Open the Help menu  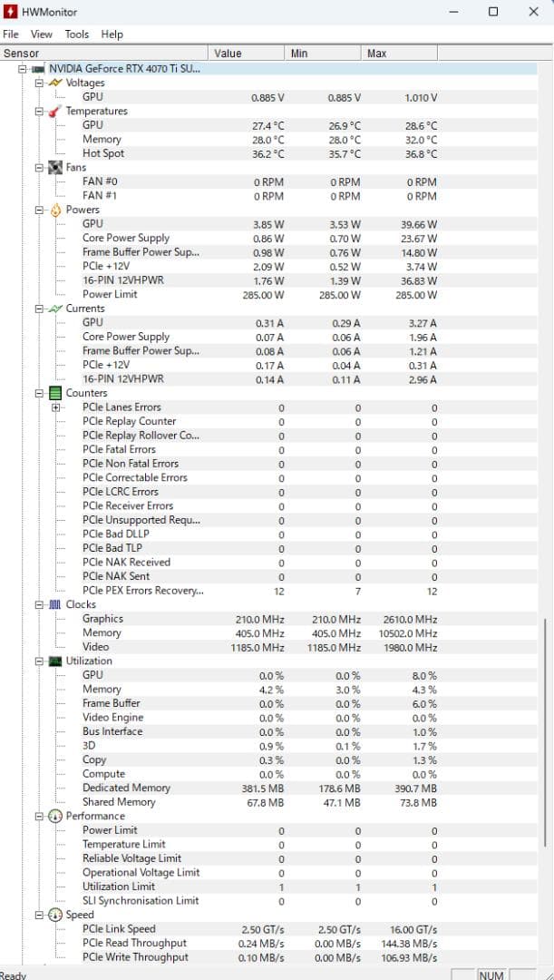click(x=112, y=34)
